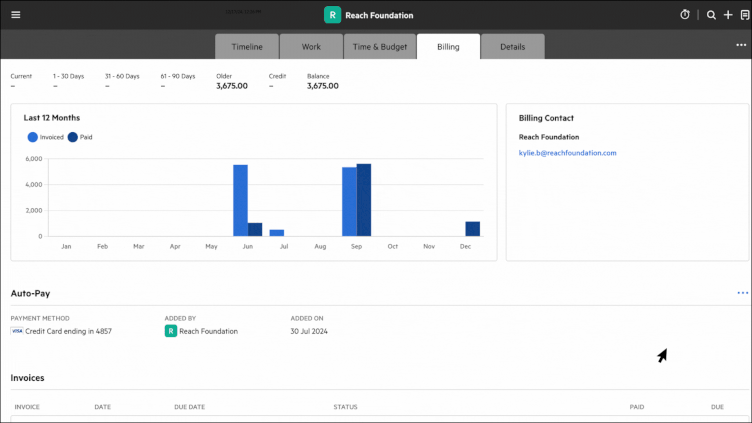Click the green R avatar under Added By
Viewport: 752px width, 423px height.
pyautogui.click(x=171, y=331)
